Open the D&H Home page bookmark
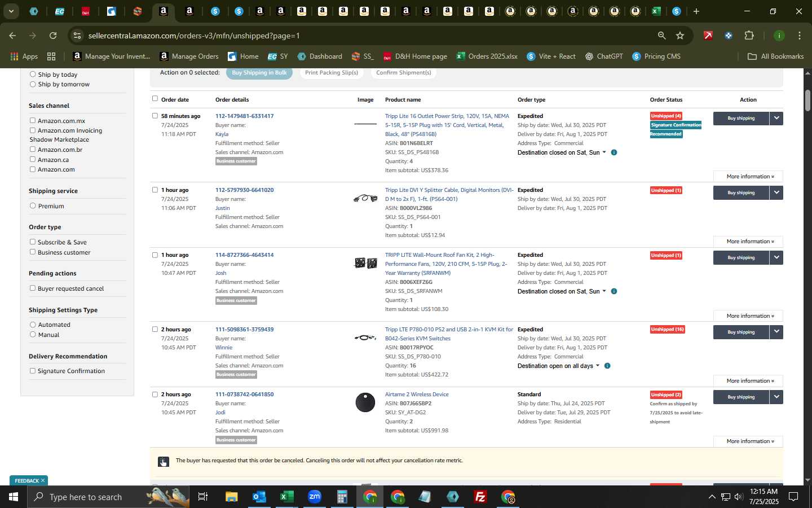This screenshot has height=508, width=812. click(415, 56)
